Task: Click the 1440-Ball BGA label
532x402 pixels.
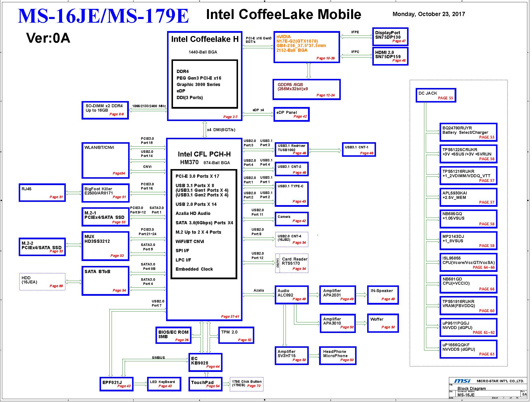Action: click(203, 52)
